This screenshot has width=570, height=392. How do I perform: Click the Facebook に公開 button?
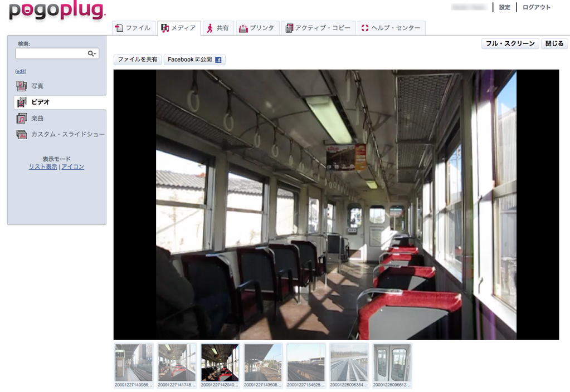point(194,60)
